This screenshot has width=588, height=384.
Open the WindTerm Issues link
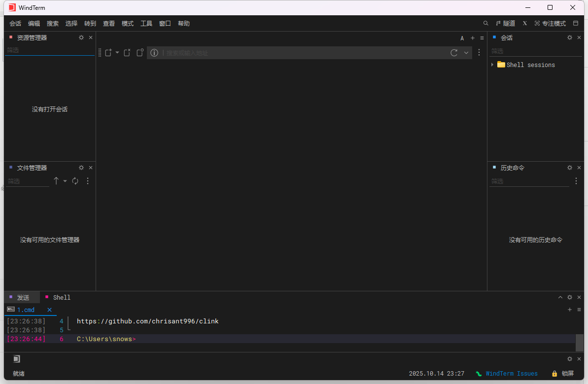click(511, 374)
